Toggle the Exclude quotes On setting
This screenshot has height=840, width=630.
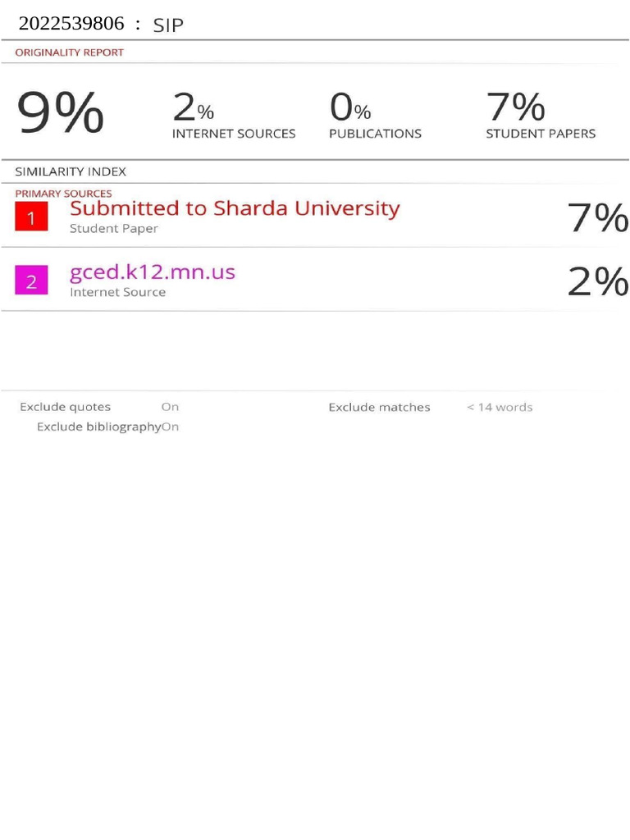[x=170, y=407]
